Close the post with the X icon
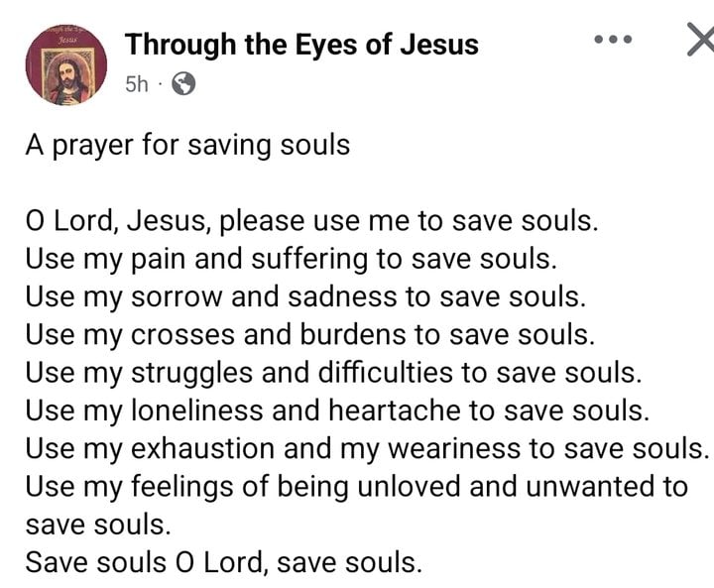714x588 pixels. pyautogui.click(x=700, y=41)
